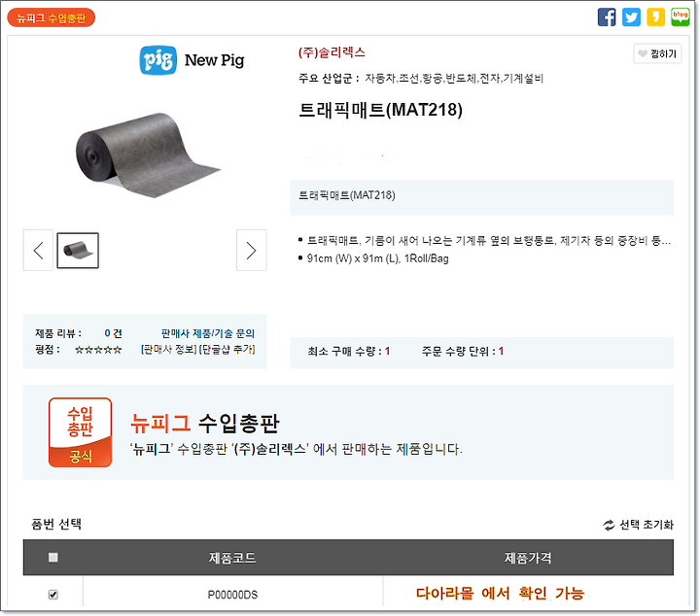Share product on Facebook

point(607,17)
